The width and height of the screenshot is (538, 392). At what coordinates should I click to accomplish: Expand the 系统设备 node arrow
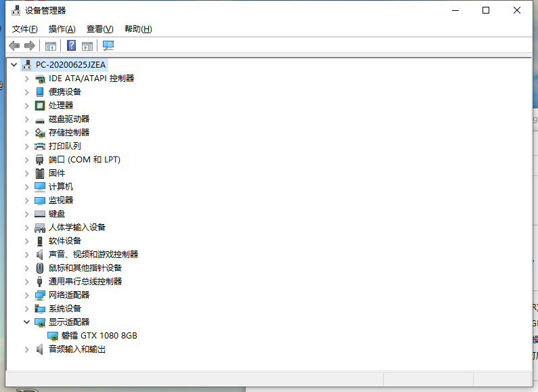pos(27,309)
